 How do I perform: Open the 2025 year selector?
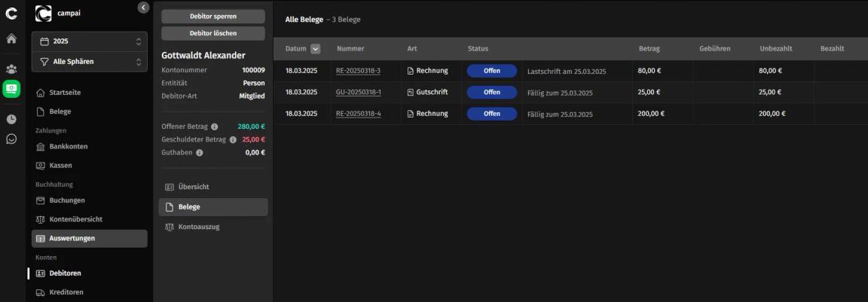pos(90,41)
